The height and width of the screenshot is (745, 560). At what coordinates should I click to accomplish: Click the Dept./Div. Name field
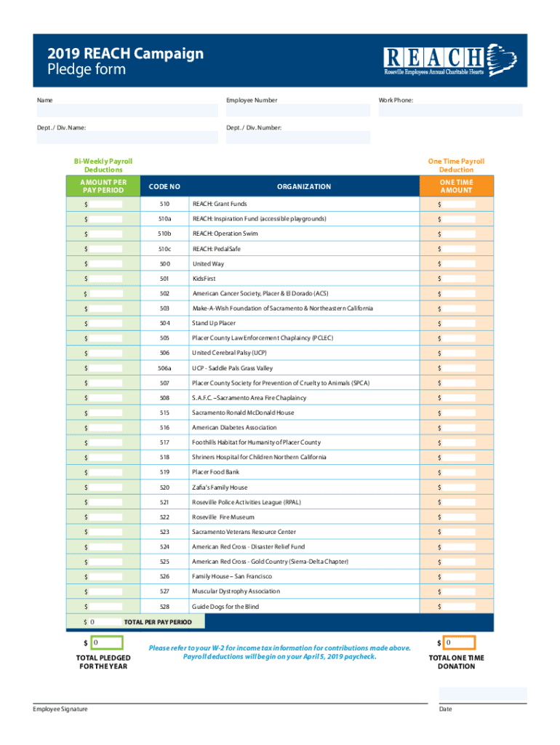(x=127, y=138)
